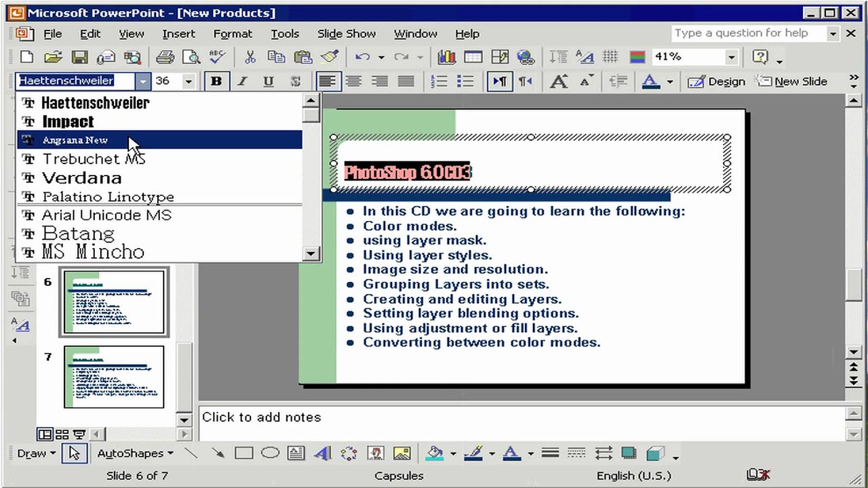Select the Rectangle drawing tool
This screenshot has width=868, height=488.
pos(243,453)
